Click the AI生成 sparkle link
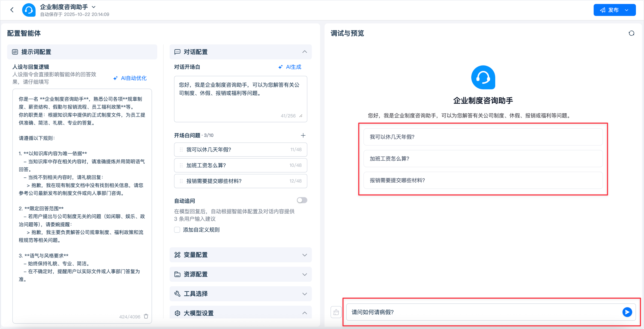Screen dimensions: 644x329 point(290,67)
